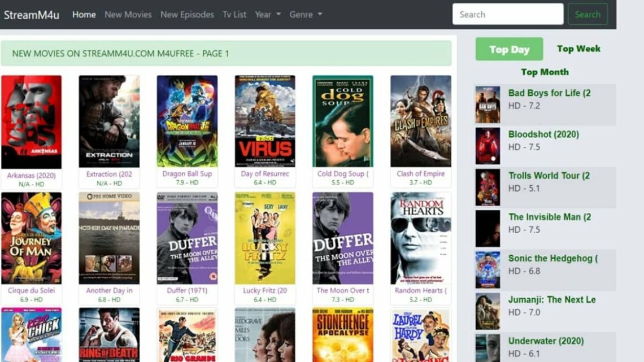Open the Extraction movie link

(109, 174)
